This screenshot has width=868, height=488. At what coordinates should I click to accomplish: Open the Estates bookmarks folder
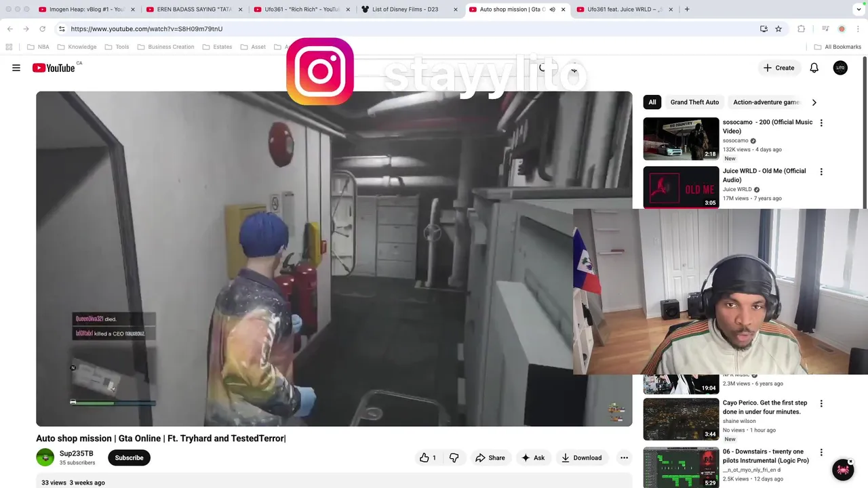pyautogui.click(x=217, y=47)
